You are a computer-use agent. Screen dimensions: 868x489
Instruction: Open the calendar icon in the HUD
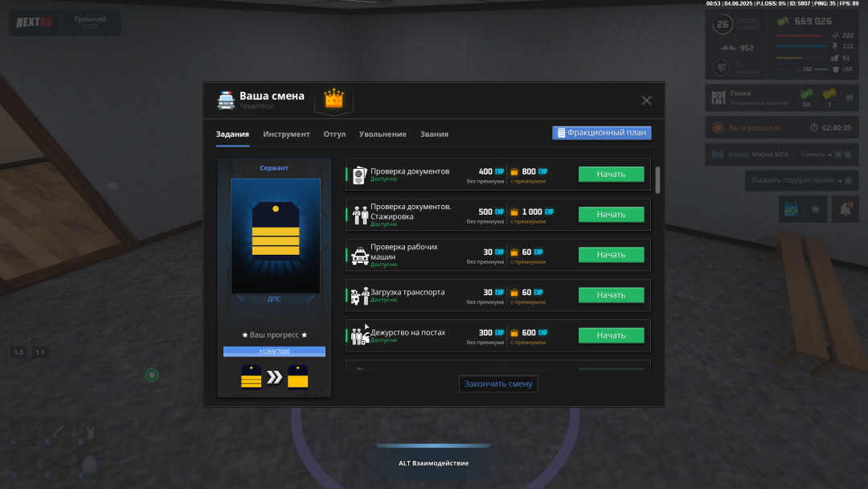pyautogui.click(x=792, y=209)
